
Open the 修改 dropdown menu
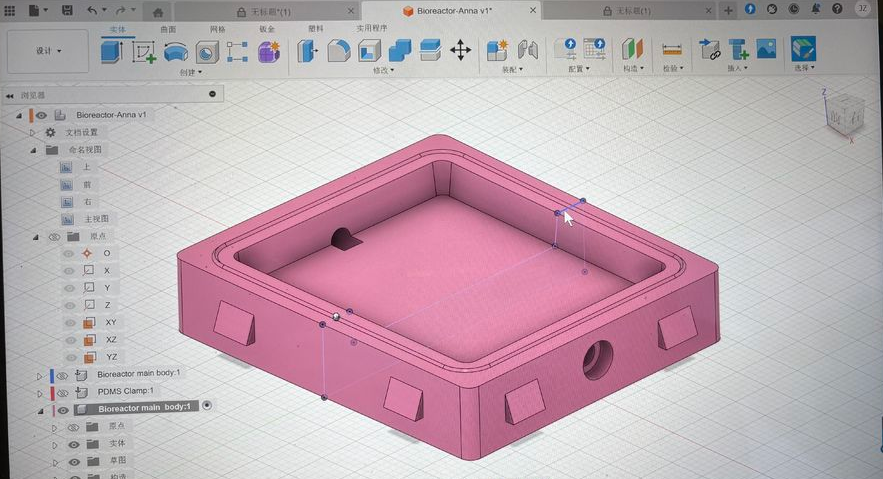tap(384, 70)
